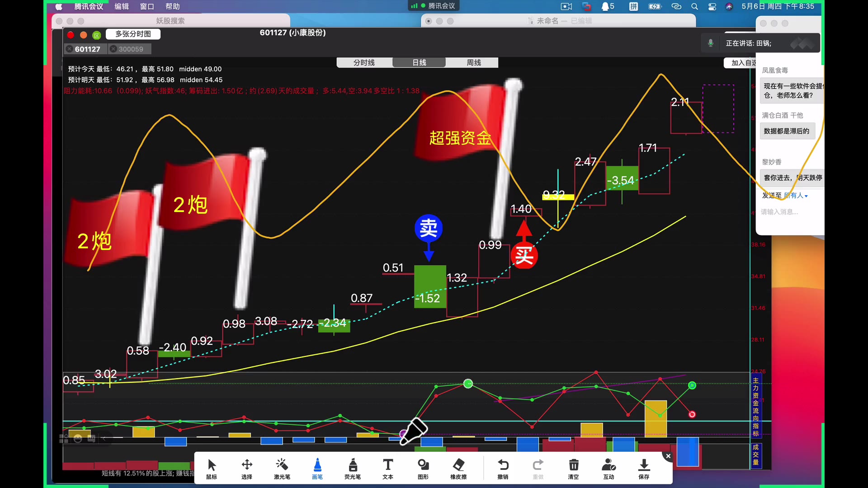Open the 帮助 menu

[x=173, y=6]
